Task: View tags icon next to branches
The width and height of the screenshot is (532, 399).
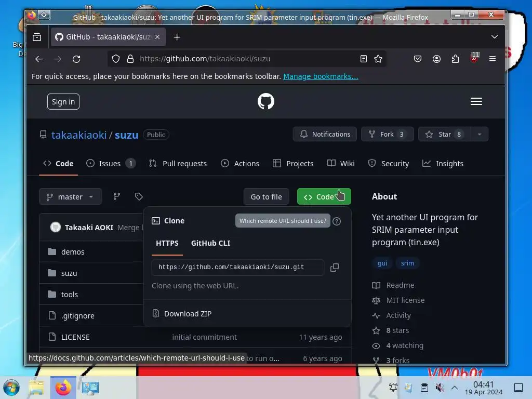Action: pos(138,196)
